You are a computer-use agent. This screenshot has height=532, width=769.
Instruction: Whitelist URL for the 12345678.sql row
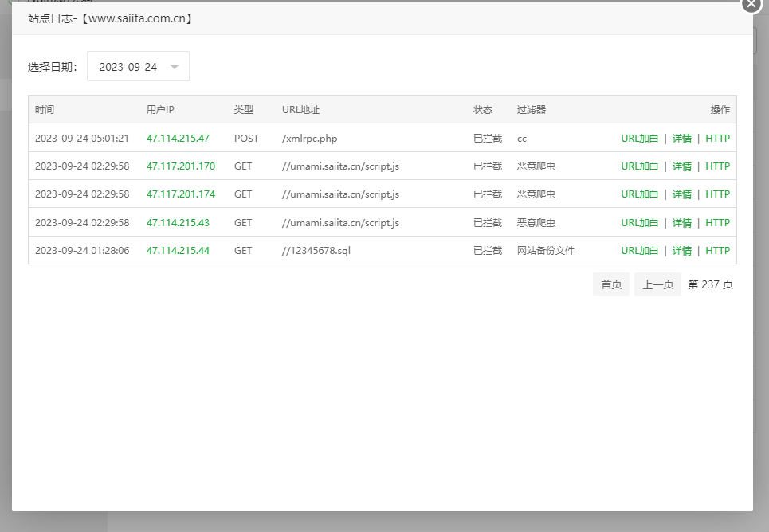(x=640, y=251)
